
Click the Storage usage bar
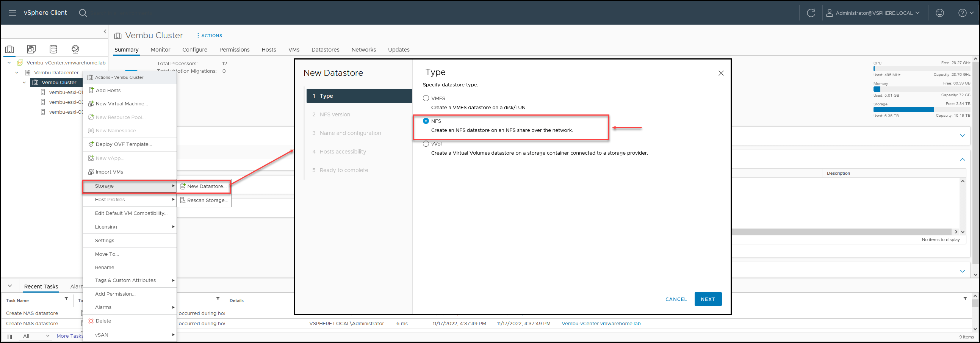point(922,110)
